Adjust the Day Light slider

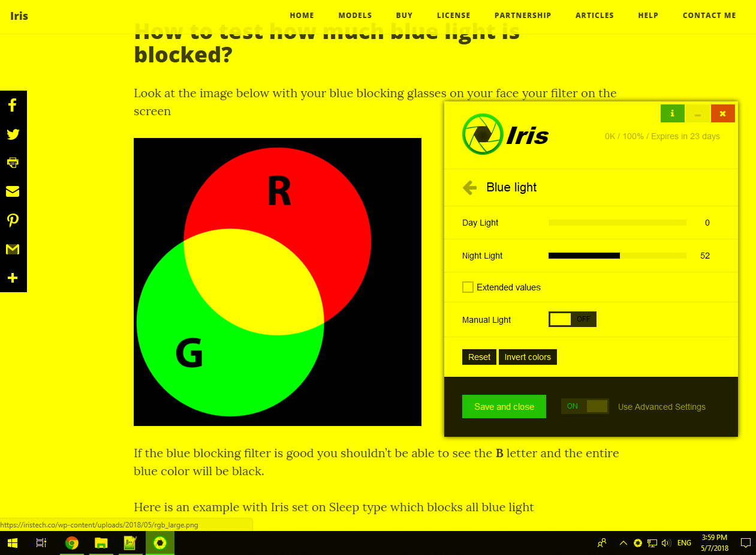pos(618,223)
